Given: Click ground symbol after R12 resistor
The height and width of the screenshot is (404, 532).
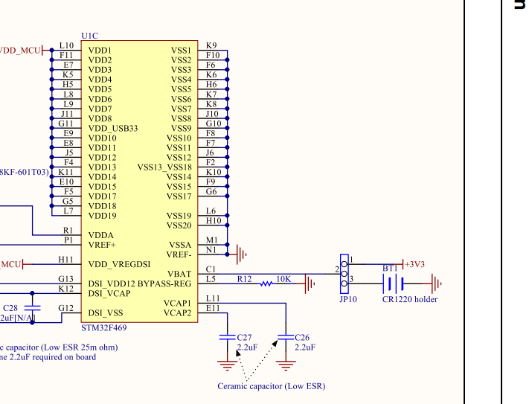Looking at the screenshot, I should [310, 283].
